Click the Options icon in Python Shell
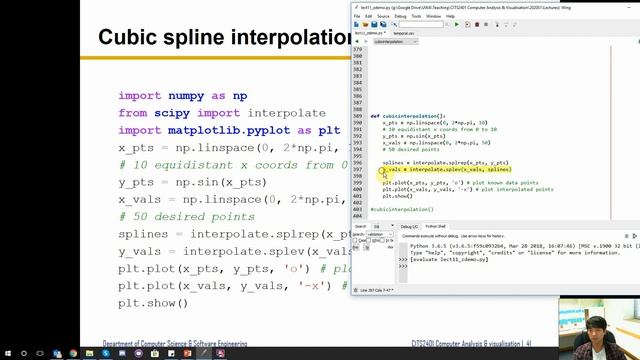 [x=627, y=236]
